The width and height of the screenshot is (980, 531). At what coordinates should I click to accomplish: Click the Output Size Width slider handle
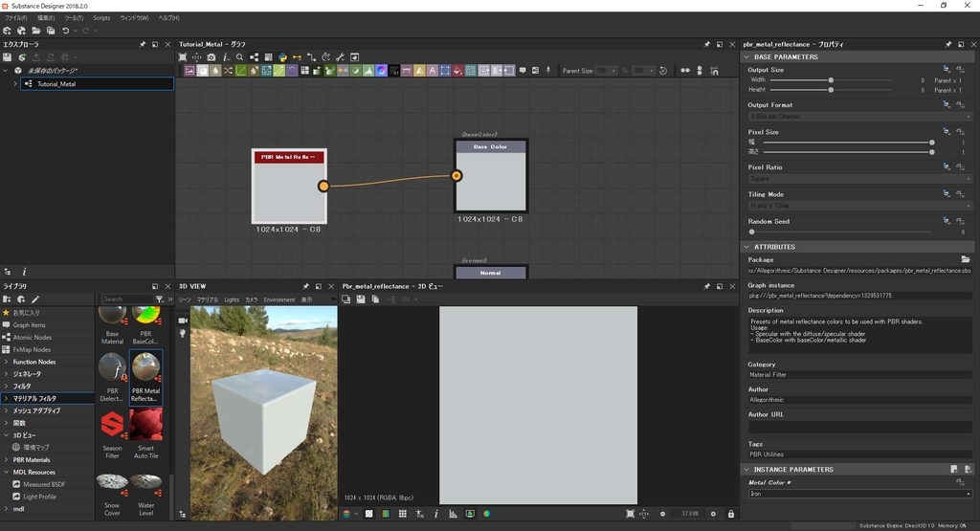point(831,80)
